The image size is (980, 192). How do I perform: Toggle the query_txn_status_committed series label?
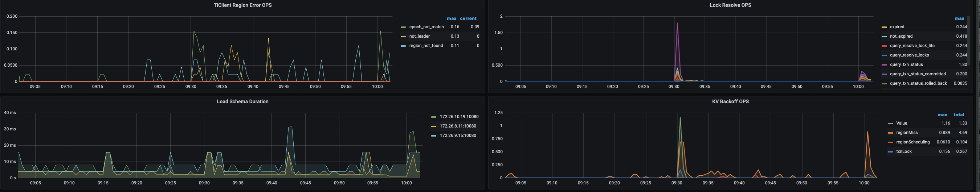tap(918, 74)
